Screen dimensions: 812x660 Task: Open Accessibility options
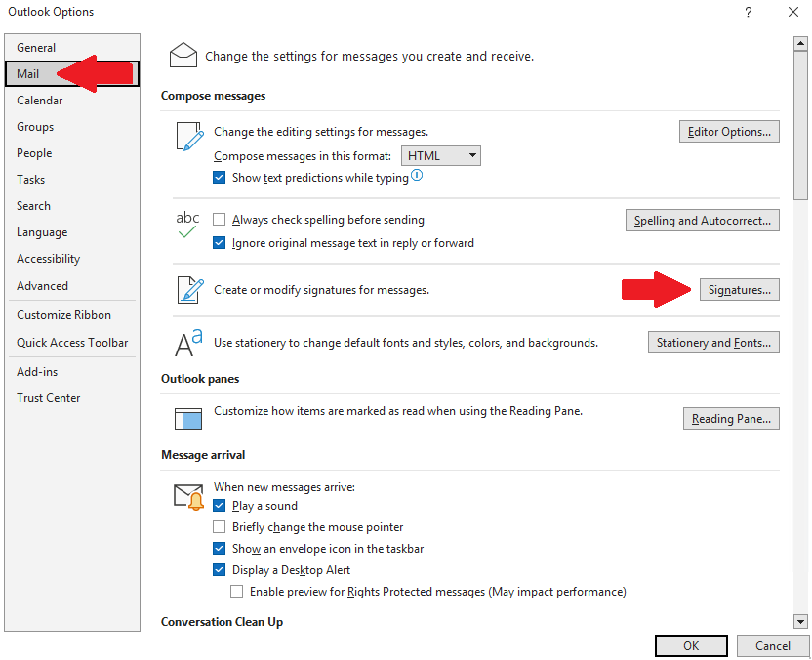coord(72,259)
